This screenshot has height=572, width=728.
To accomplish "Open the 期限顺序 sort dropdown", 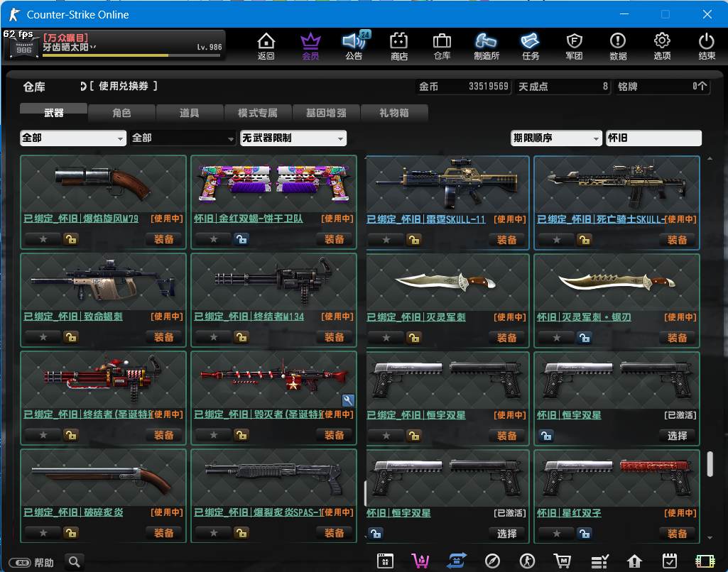I will click(x=555, y=138).
